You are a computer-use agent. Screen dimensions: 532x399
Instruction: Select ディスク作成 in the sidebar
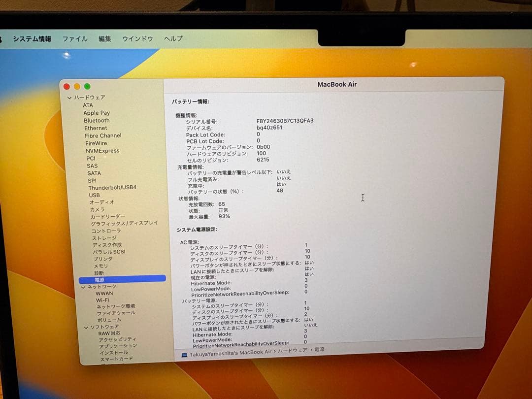click(x=107, y=245)
